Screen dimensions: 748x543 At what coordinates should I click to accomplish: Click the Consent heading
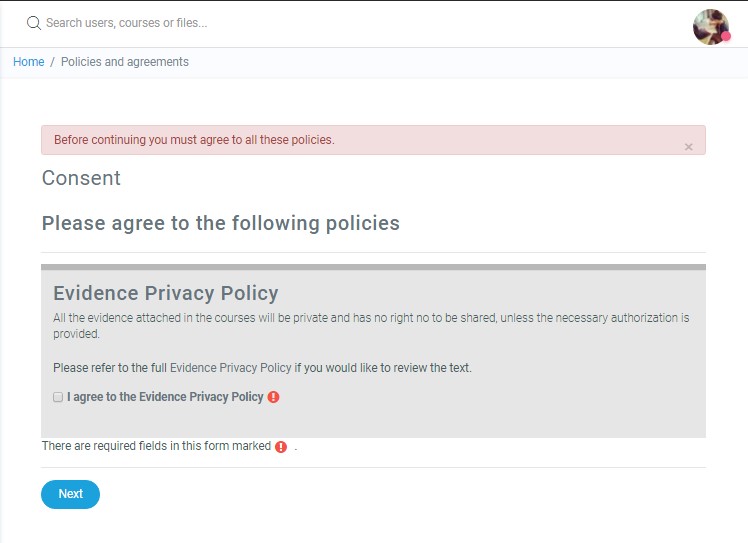click(81, 178)
